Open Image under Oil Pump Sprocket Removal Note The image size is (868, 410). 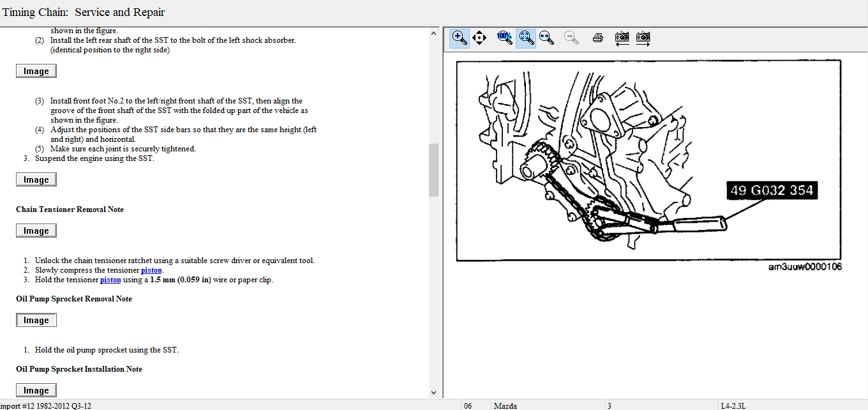click(x=36, y=320)
